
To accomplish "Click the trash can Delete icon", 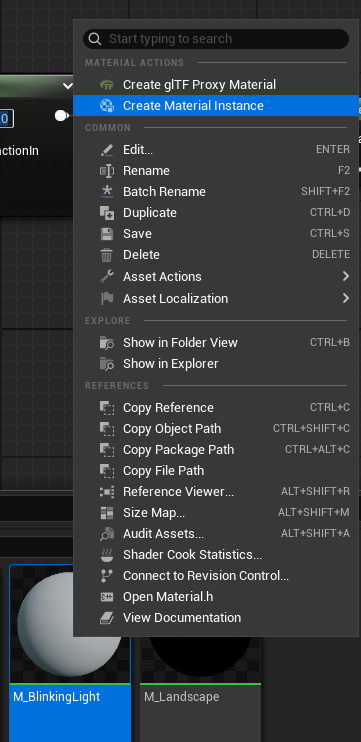I will 107,255.
